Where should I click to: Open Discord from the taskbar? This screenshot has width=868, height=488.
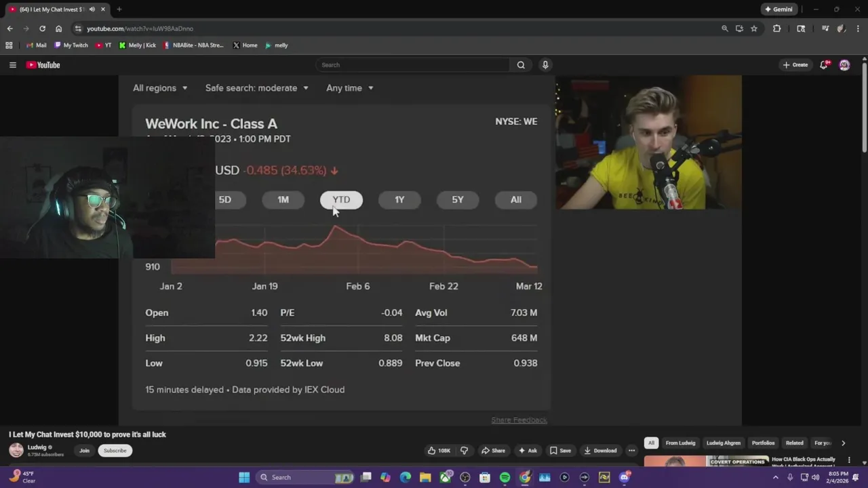click(x=624, y=477)
